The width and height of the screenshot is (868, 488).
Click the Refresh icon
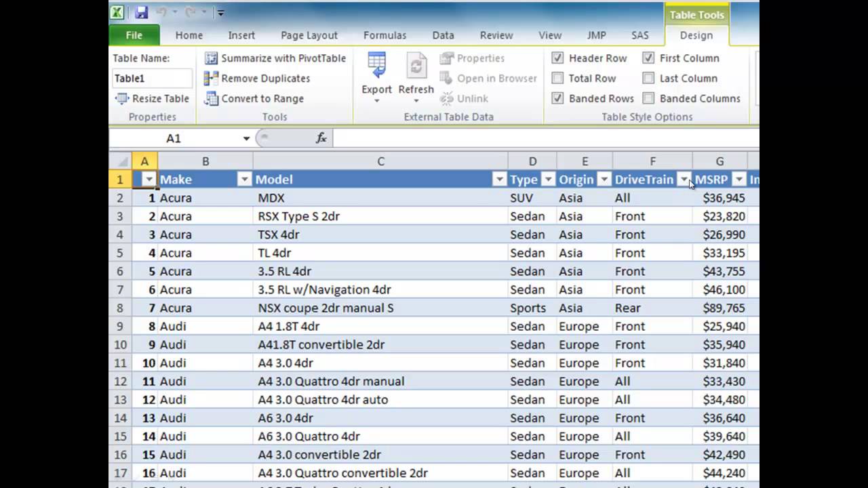pos(416,66)
